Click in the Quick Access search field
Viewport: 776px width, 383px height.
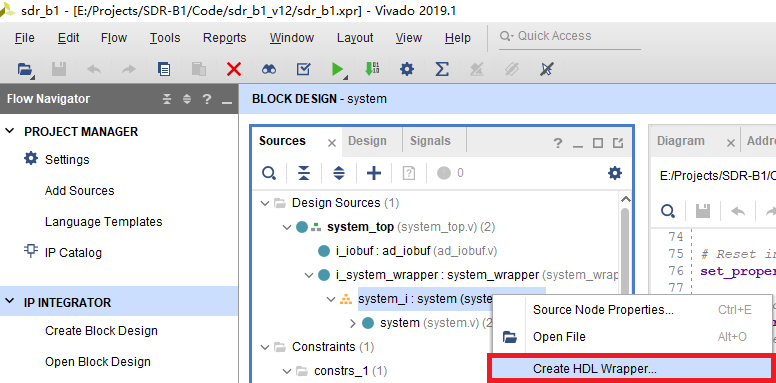tap(569, 36)
